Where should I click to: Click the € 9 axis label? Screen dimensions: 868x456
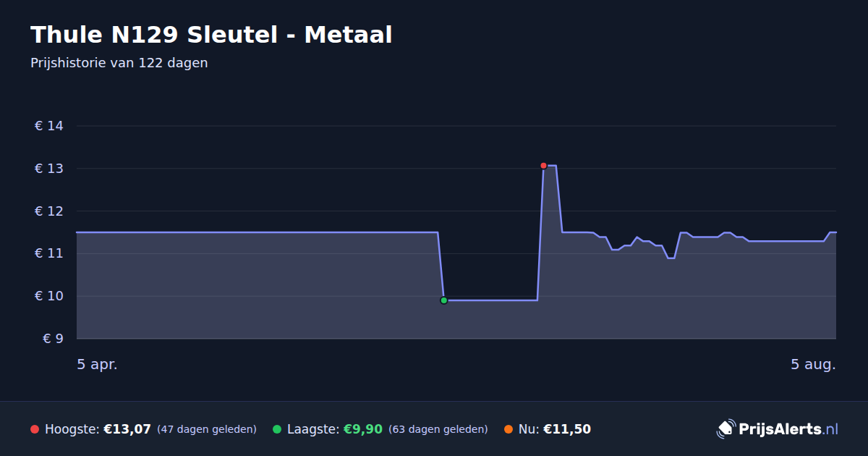pos(54,339)
